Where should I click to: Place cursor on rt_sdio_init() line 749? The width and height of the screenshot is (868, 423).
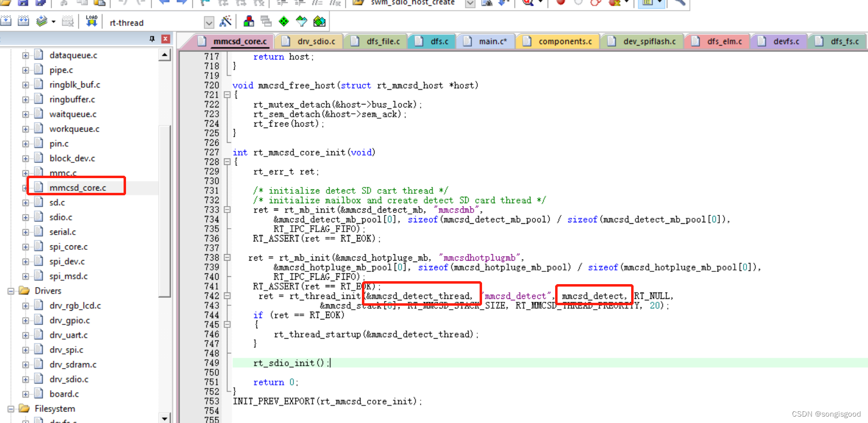click(x=291, y=363)
